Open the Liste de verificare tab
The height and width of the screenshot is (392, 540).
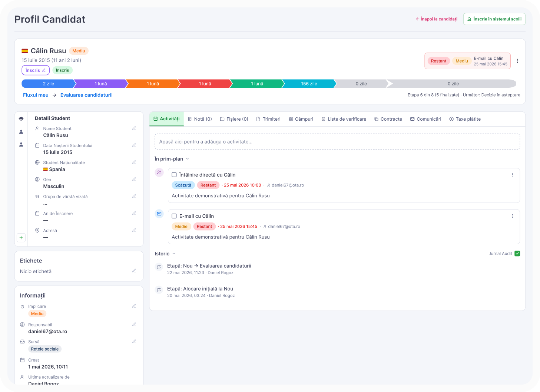coord(344,119)
